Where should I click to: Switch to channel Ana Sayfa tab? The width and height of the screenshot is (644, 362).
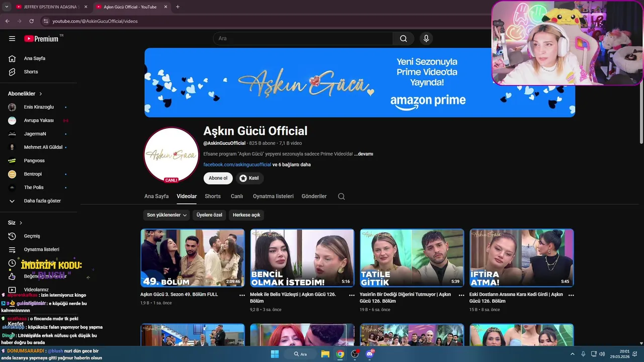[156, 197]
